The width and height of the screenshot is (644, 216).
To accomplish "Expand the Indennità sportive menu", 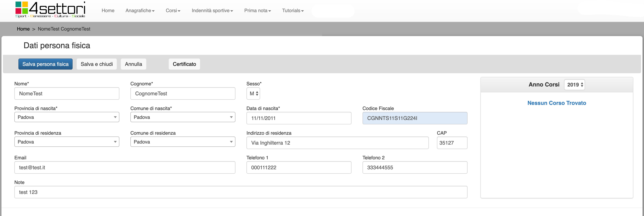I will (x=212, y=10).
